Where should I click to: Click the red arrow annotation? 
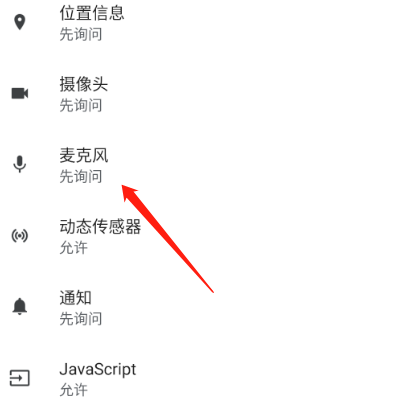[x=167, y=238]
